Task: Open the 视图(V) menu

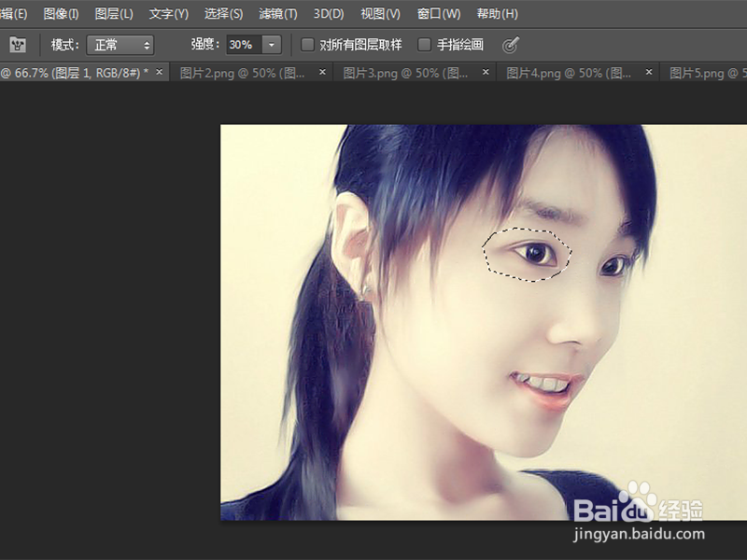Action: 380,14
